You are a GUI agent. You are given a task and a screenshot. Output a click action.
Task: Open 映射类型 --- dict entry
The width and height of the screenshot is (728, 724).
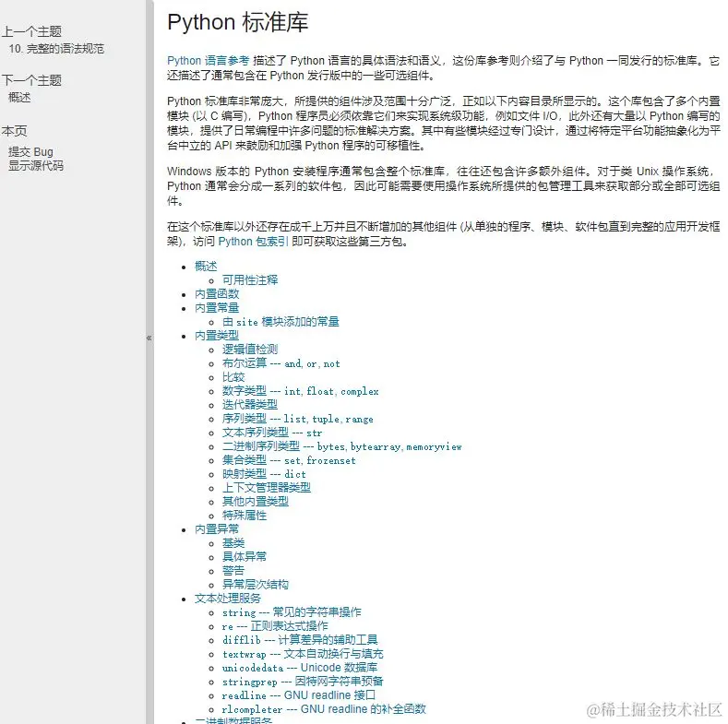click(x=264, y=474)
